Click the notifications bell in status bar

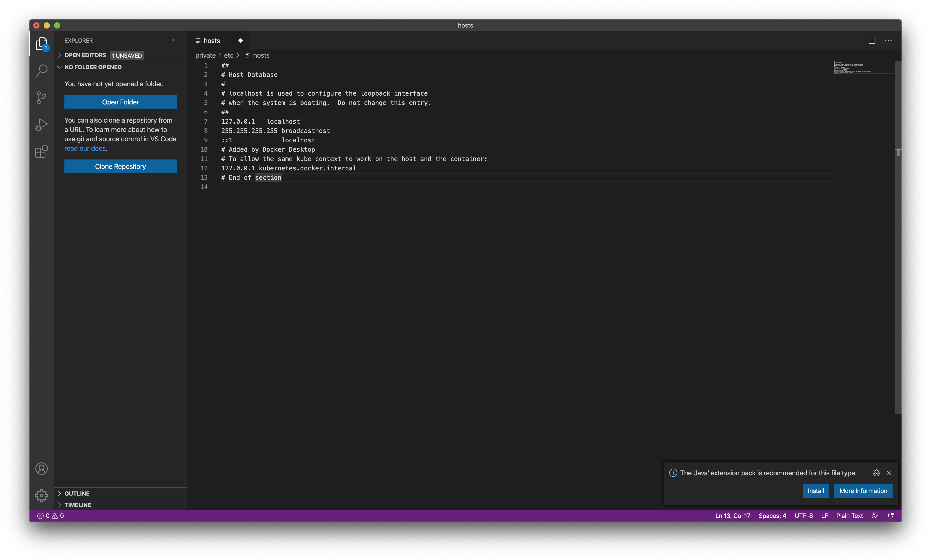[891, 516]
